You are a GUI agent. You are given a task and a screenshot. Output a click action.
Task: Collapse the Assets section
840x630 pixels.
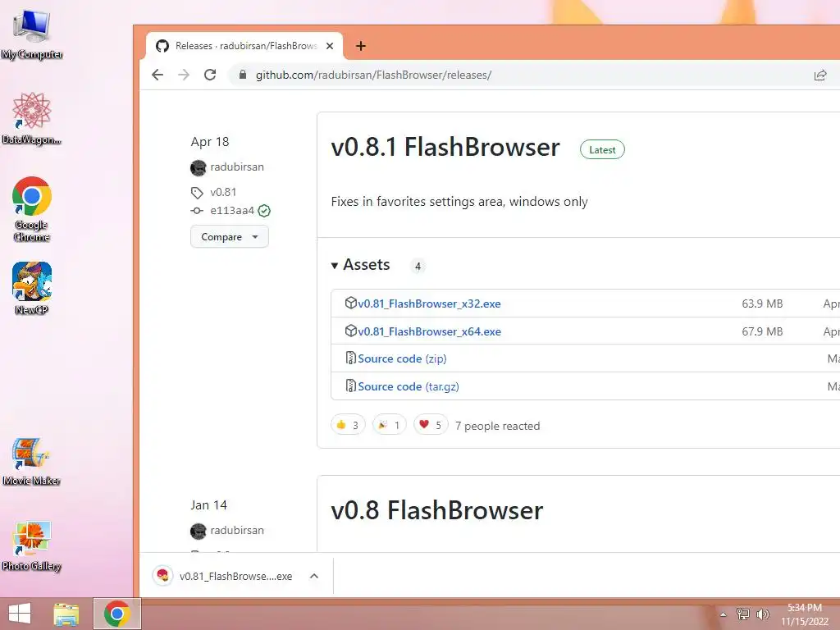click(x=361, y=265)
